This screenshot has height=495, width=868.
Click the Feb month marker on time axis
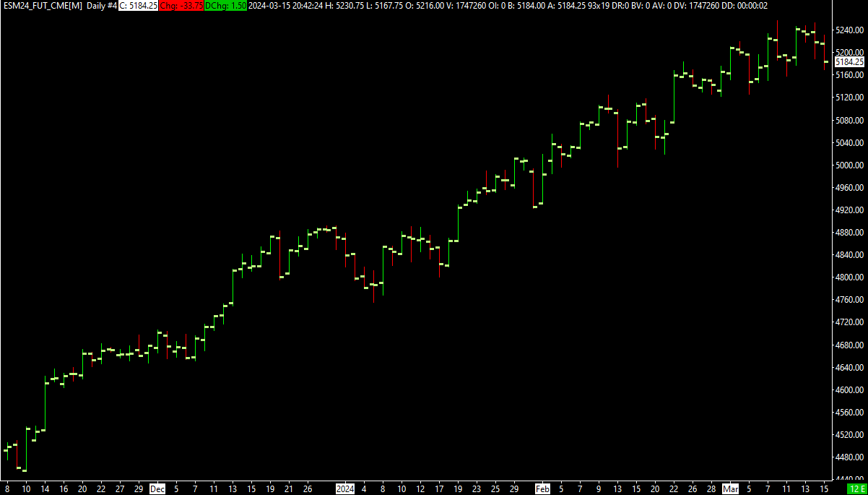click(542, 489)
